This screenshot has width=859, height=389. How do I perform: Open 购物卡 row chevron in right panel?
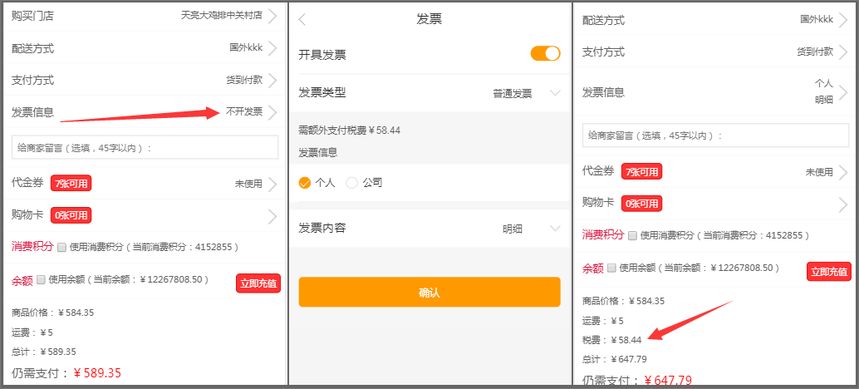[x=843, y=204]
